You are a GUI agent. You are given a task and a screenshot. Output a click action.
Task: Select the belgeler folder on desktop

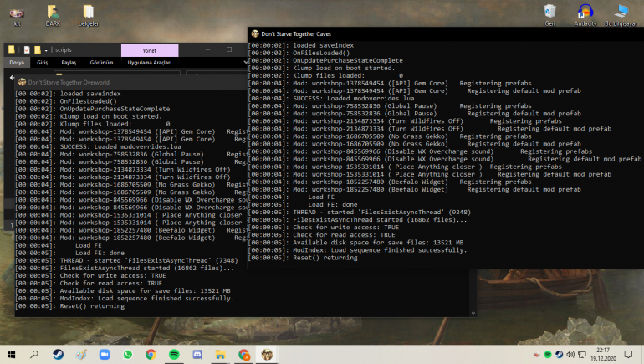[89, 13]
